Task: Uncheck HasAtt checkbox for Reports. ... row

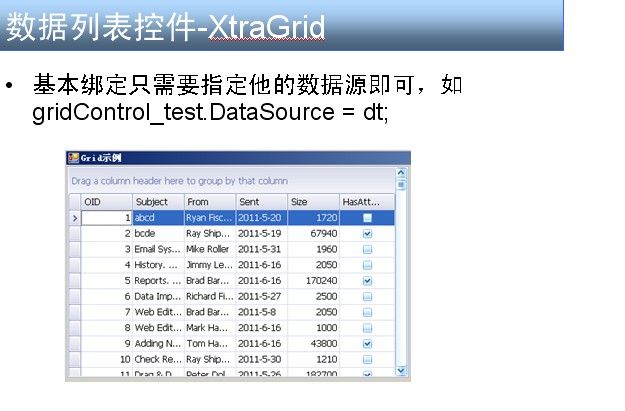Action: tap(368, 281)
